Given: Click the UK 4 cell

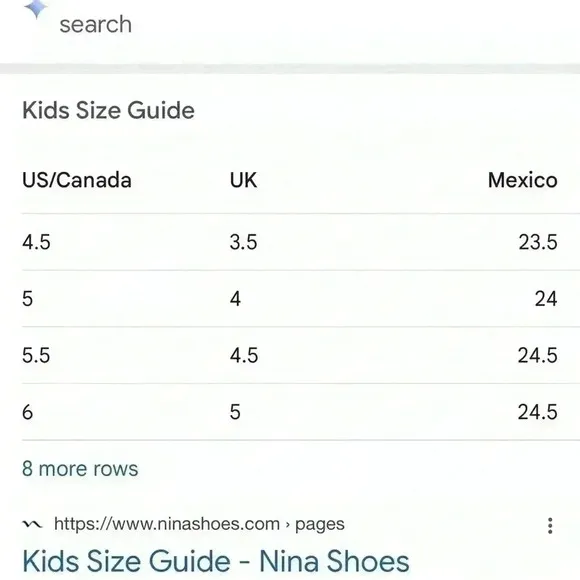Looking at the screenshot, I should (235, 299).
